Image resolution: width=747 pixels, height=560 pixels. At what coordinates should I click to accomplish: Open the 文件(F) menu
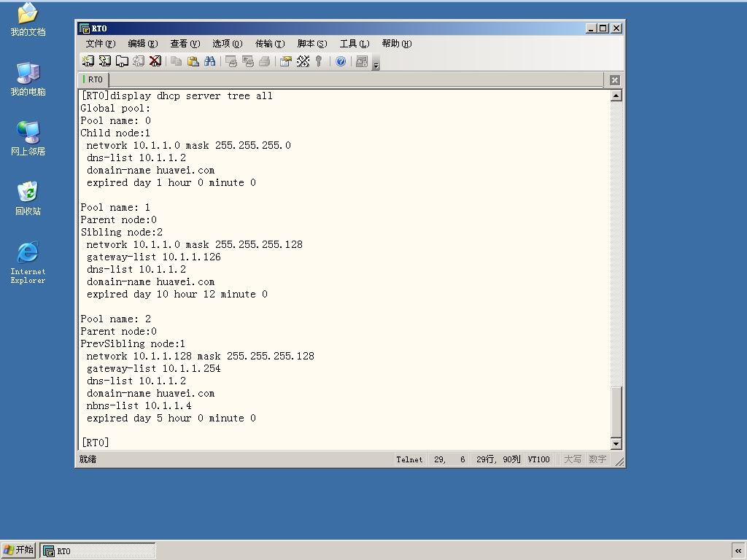pyautogui.click(x=101, y=44)
